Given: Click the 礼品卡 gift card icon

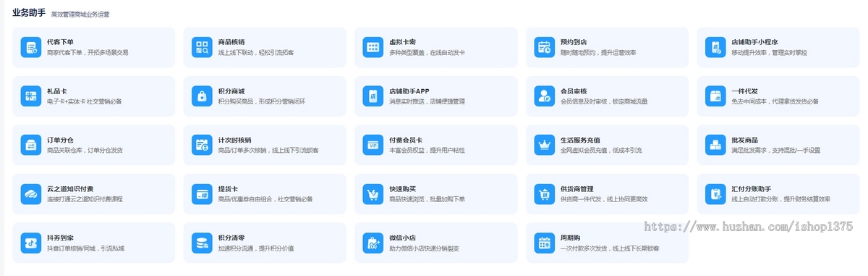Looking at the screenshot, I should 30,96.
